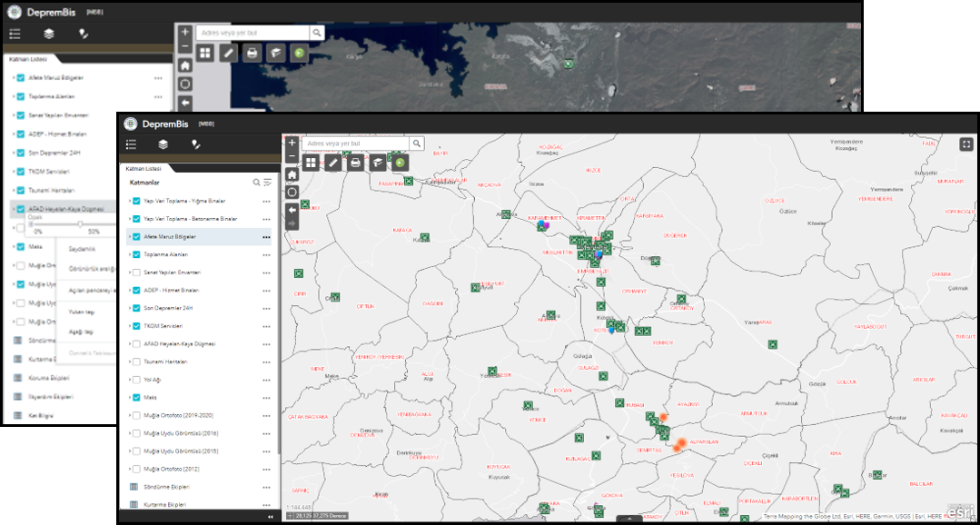Open options for Afete Maruz Bölgeler in front window
980x525 pixels.
pos(267,237)
